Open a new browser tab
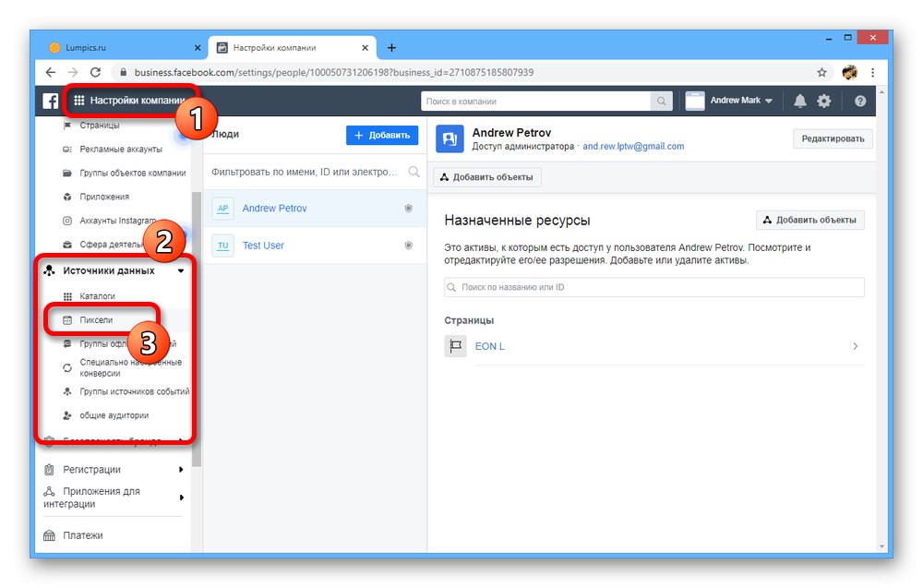This screenshot has height=588, width=923. coord(391,48)
